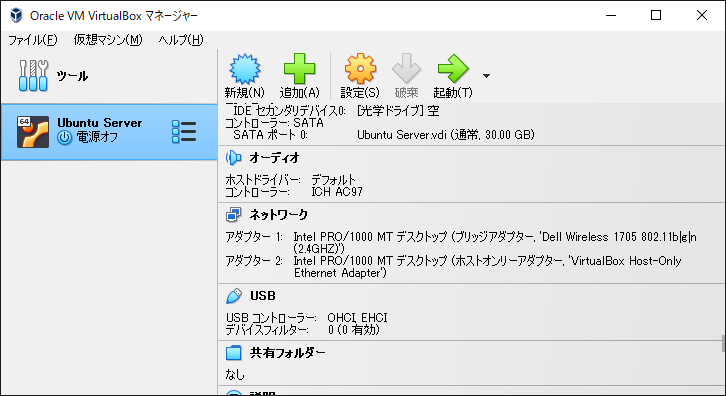Image resolution: width=726 pixels, height=396 pixels.
Task: Open the File menu (ファイル)
Action: click(33, 40)
